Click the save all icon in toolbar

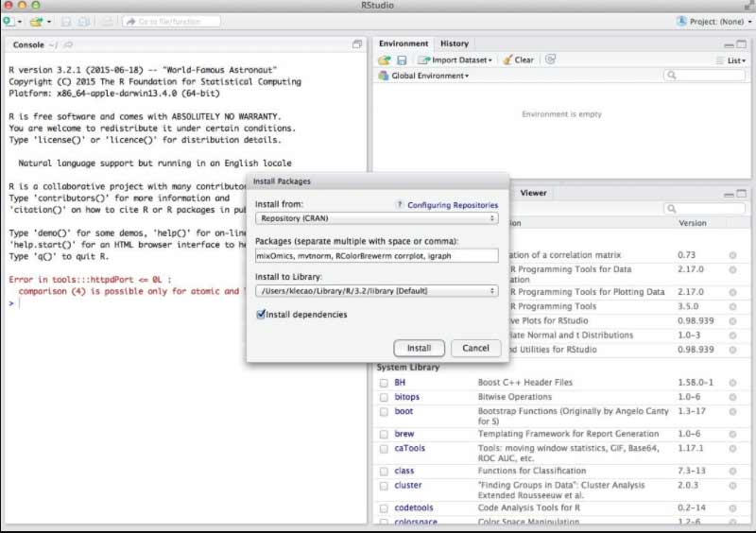(83, 22)
